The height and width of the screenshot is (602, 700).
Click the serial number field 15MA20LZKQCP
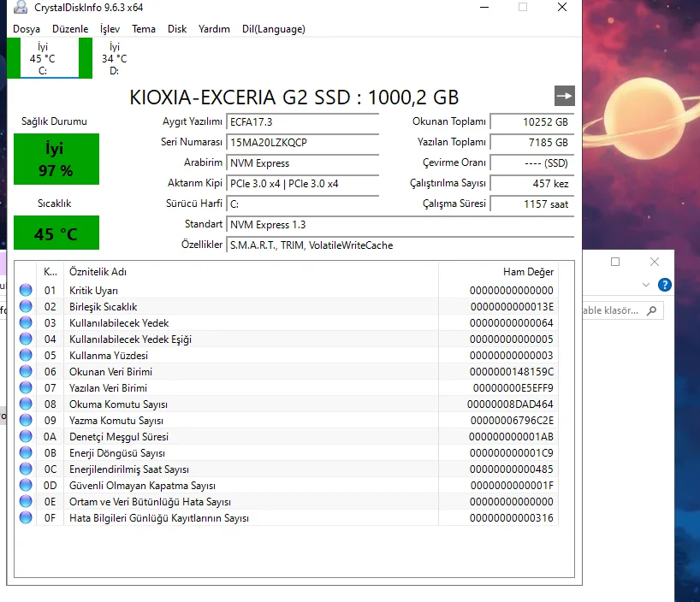tap(303, 142)
